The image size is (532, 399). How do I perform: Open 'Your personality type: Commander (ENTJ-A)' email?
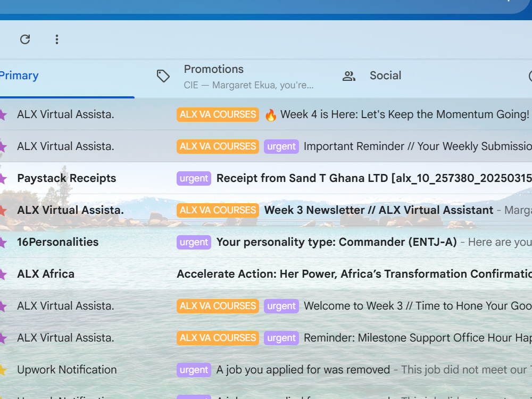click(337, 242)
